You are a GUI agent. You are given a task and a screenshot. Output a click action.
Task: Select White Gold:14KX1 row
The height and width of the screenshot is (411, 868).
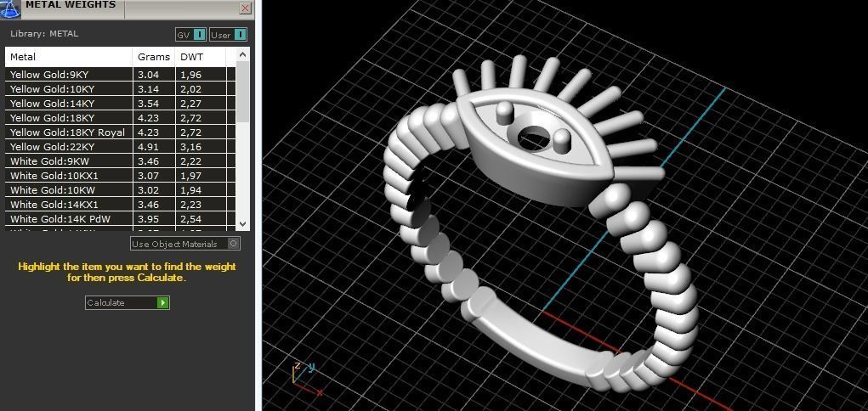coord(120,205)
